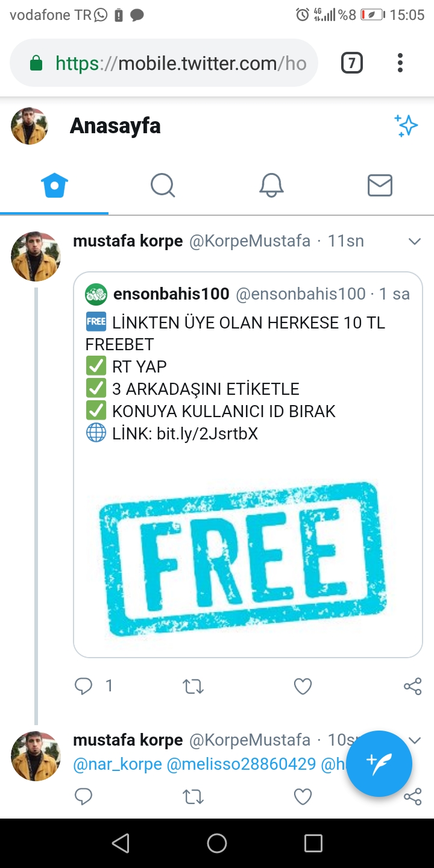This screenshot has width=434, height=868.
Task: Switch to the search tab
Action: pyautogui.click(x=163, y=186)
